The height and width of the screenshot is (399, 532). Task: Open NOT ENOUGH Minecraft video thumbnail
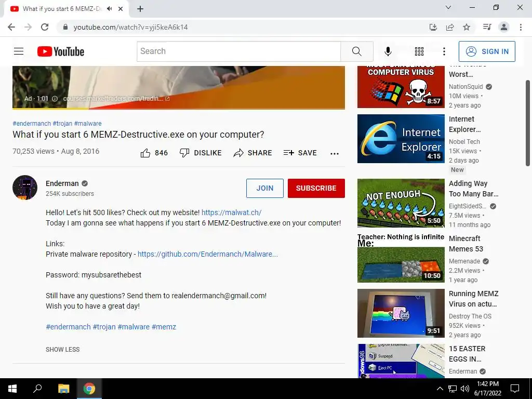click(401, 203)
